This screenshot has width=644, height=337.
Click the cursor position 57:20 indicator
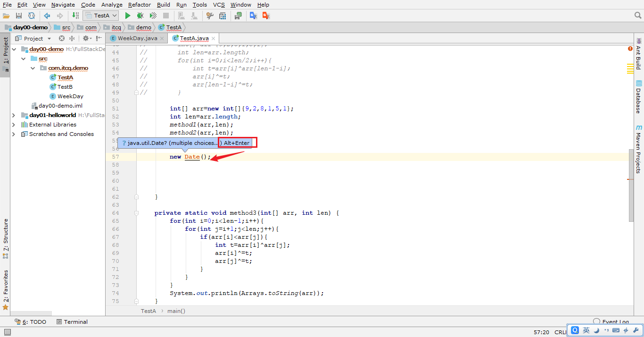point(541,332)
